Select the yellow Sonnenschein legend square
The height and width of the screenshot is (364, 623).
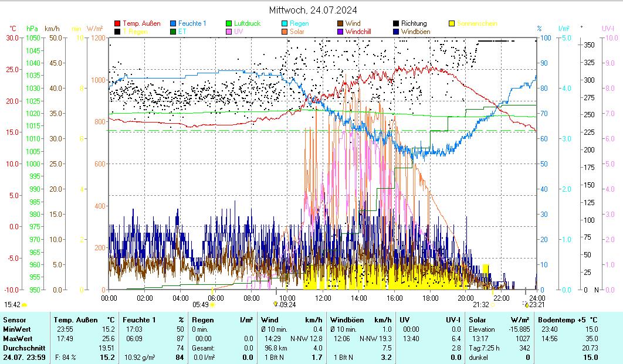pyautogui.click(x=451, y=24)
